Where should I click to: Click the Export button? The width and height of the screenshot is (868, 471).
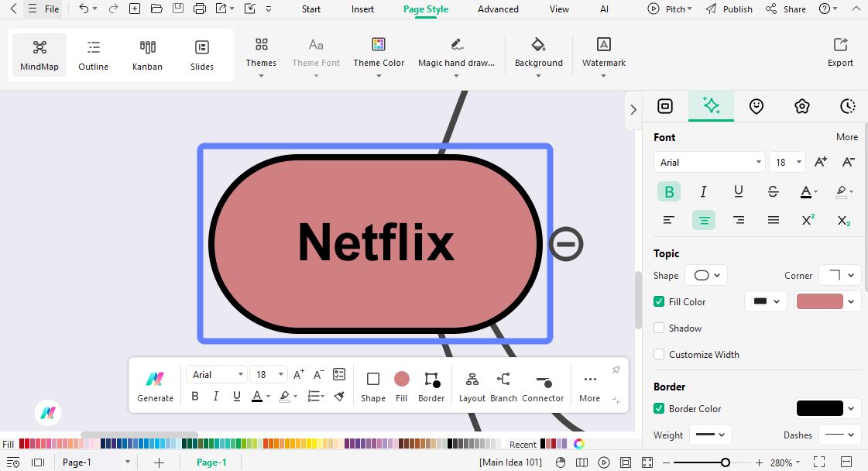pyautogui.click(x=840, y=53)
